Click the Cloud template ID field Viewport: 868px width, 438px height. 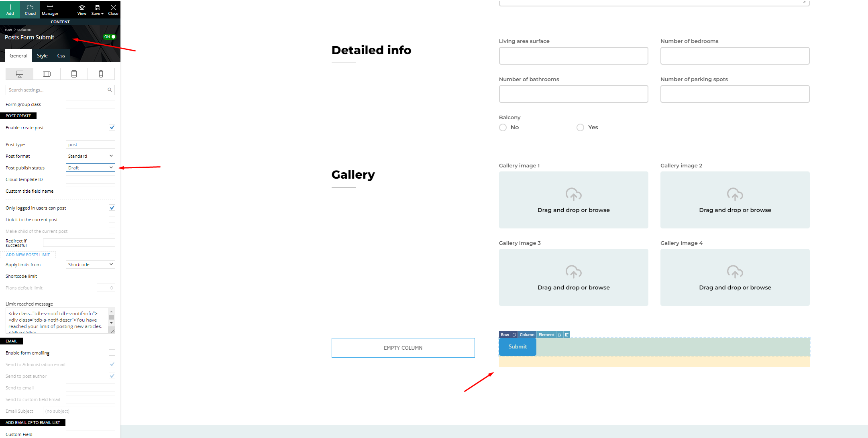(90, 179)
